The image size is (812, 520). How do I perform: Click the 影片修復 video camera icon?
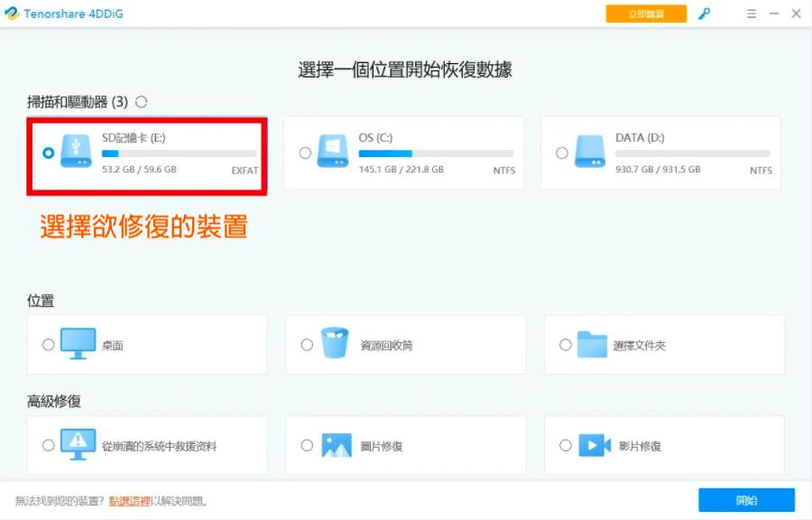595,445
